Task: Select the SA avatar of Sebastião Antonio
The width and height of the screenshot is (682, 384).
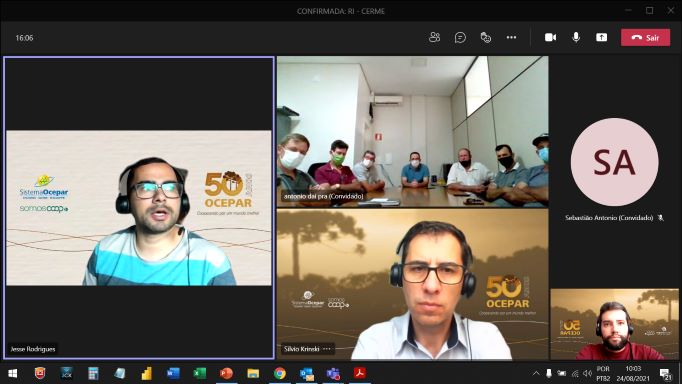Action: 614,162
